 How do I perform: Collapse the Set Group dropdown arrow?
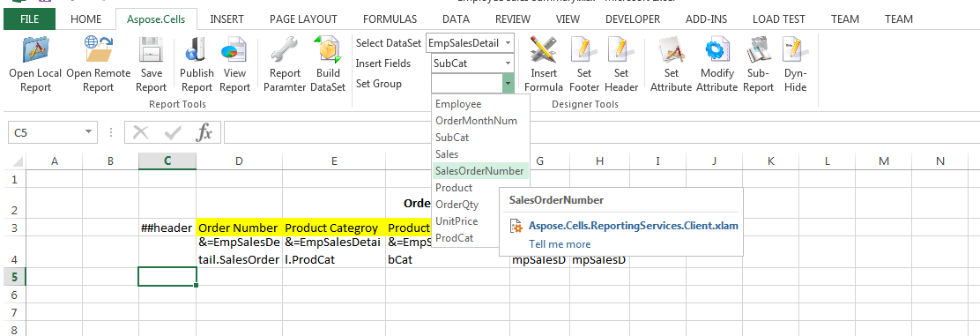coord(508,83)
